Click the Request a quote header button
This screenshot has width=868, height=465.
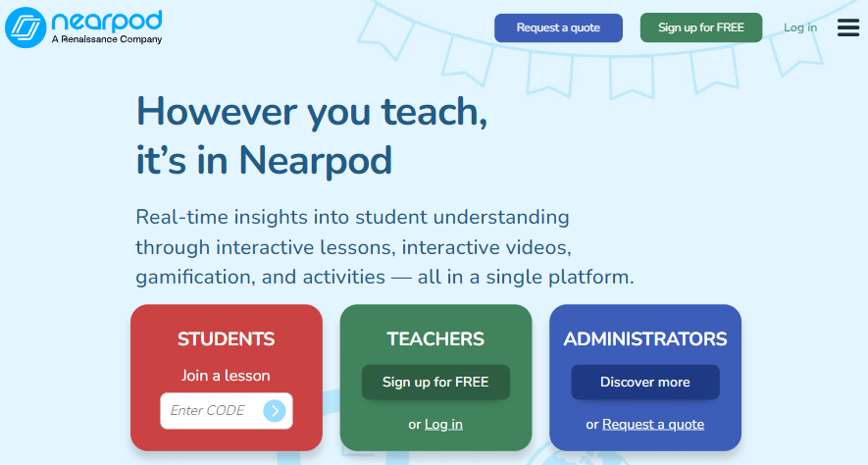coord(558,27)
